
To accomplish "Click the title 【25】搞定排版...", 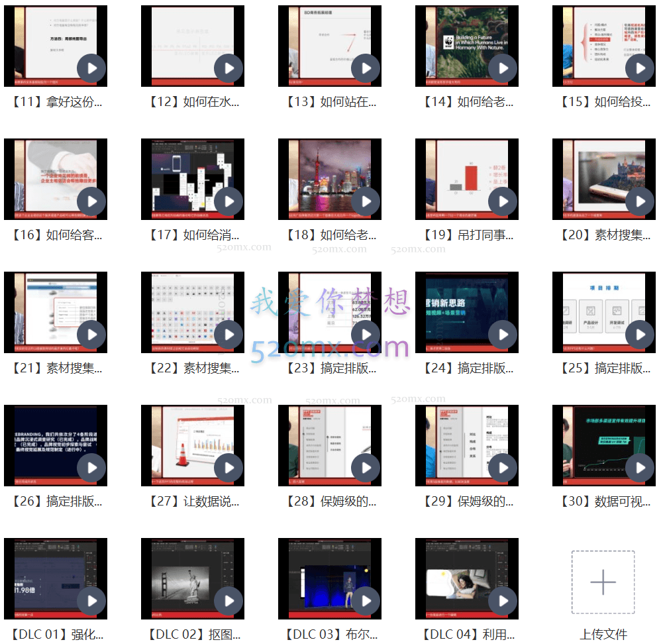I will point(604,368).
